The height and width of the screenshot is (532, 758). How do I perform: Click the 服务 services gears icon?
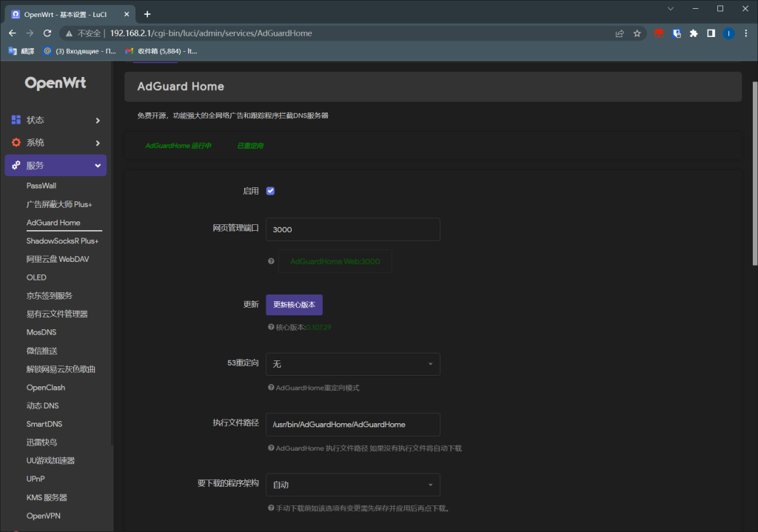point(16,165)
